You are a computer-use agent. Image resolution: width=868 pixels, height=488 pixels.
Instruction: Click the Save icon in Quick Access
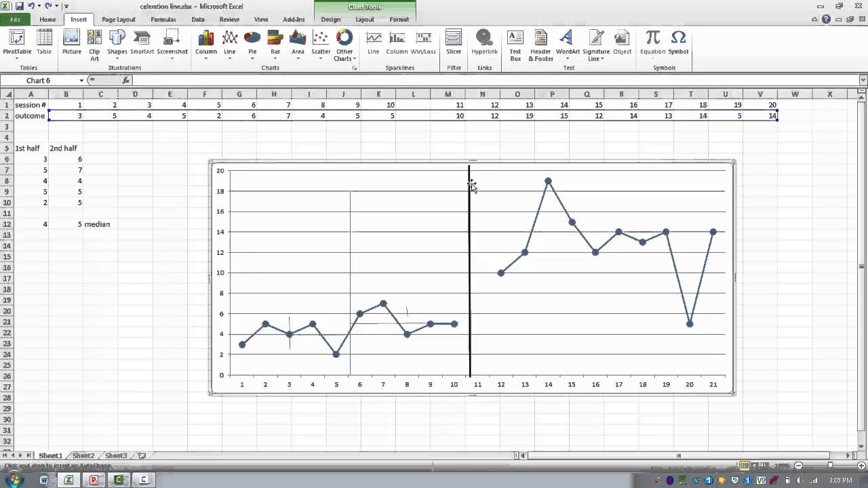pyautogui.click(x=19, y=6)
